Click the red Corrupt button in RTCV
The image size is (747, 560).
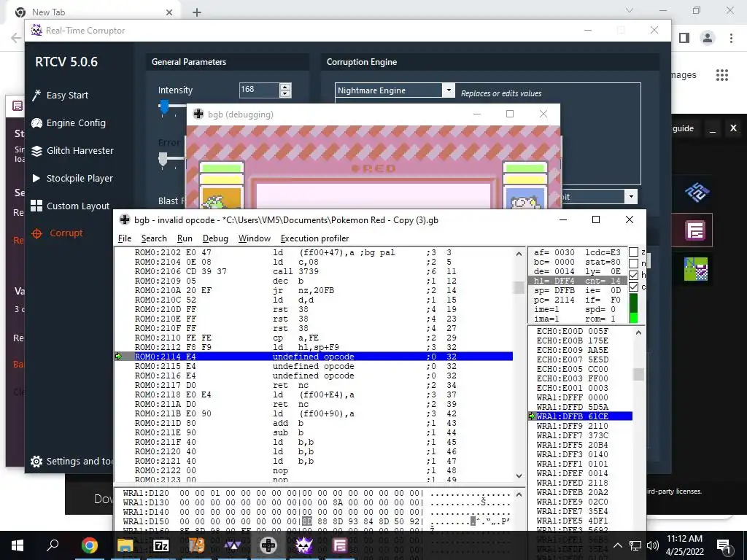57,233
